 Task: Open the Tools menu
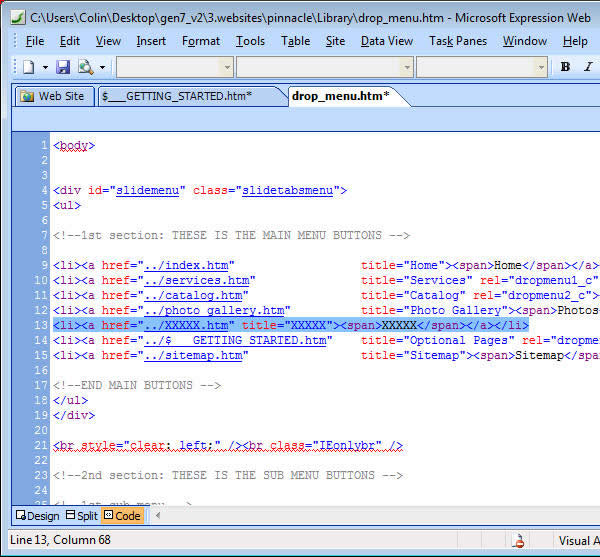(x=250, y=41)
